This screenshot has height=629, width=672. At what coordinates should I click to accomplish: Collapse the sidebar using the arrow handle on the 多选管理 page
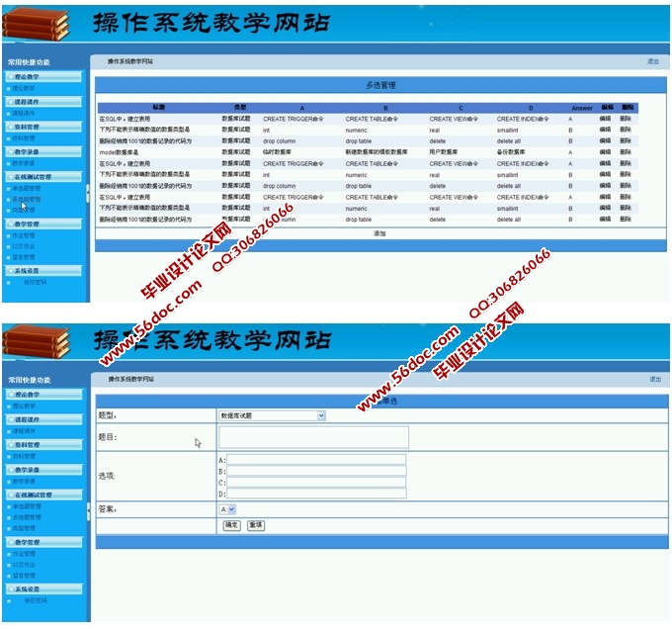(88, 192)
